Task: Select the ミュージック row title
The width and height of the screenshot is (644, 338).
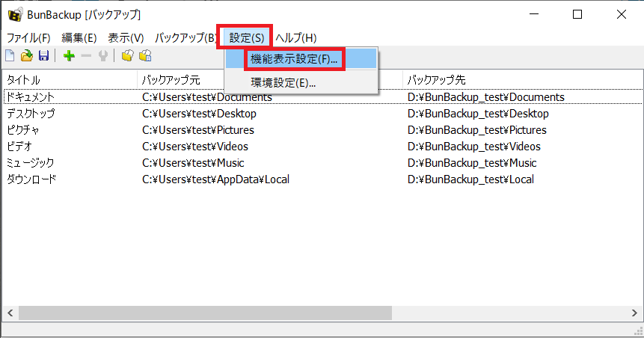Action: [31, 163]
